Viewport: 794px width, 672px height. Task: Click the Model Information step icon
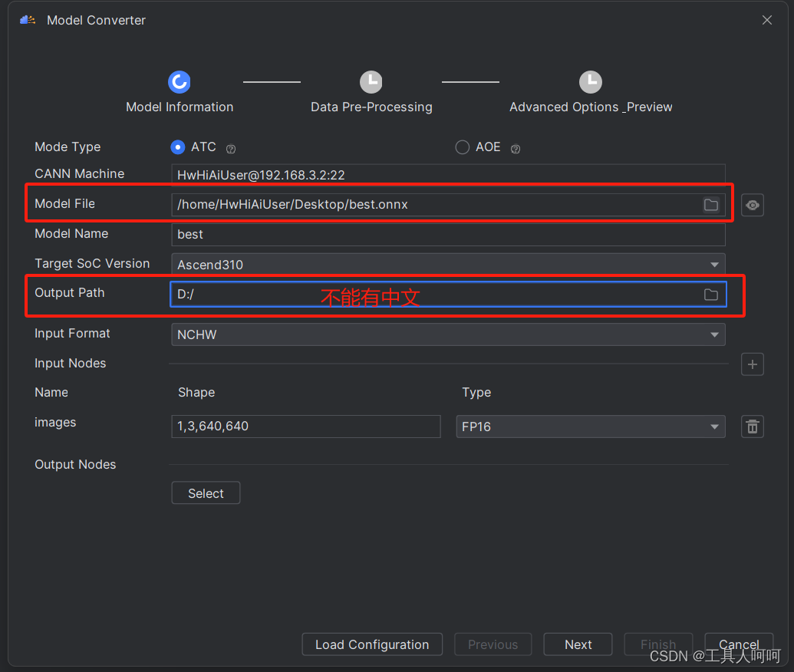tap(180, 82)
